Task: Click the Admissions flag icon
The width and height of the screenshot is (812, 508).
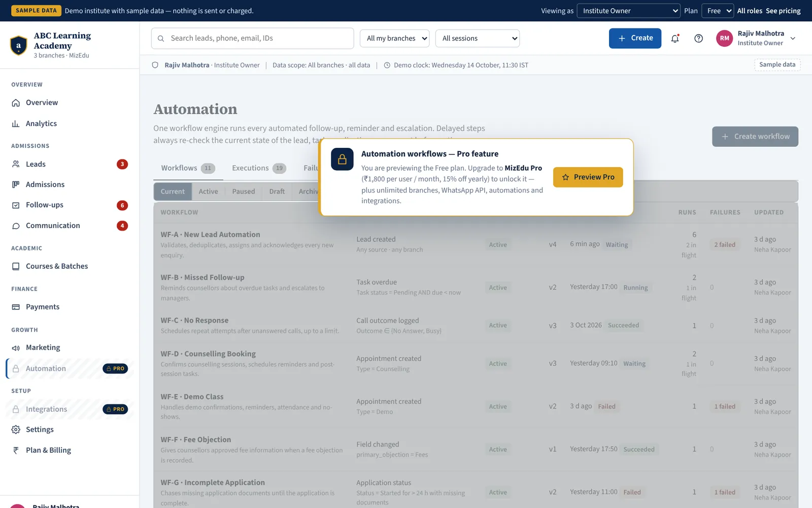Action: click(16, 184)
